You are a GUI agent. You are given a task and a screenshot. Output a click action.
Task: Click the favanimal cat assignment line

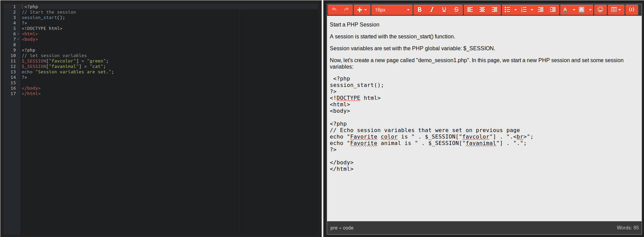[64, 67]
